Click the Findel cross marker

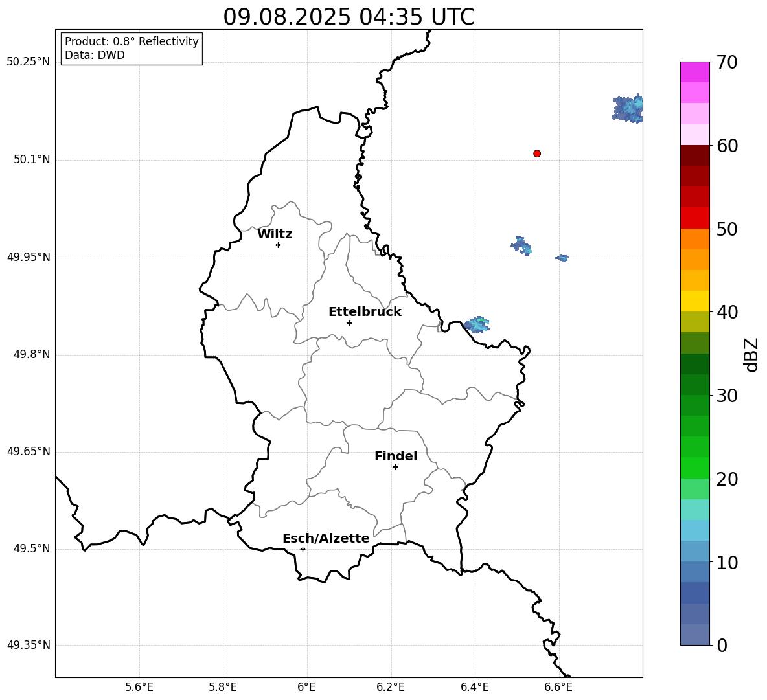(396, 468)
